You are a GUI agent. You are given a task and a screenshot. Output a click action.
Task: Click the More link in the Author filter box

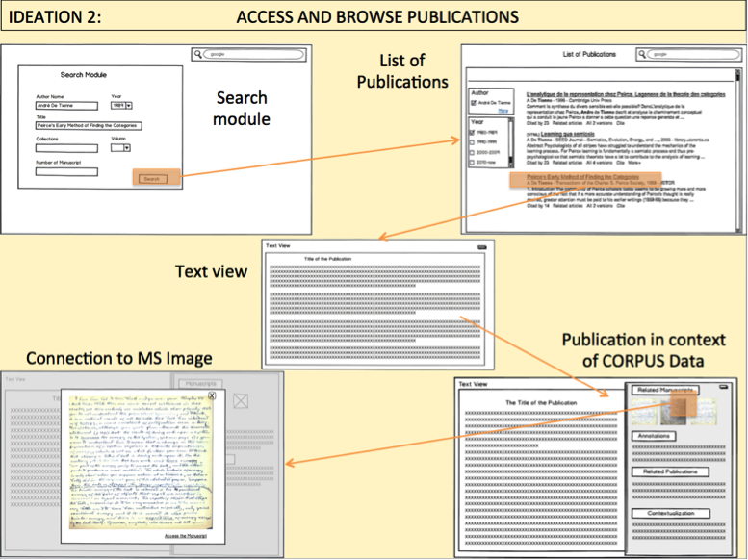click(x=503, y=111)
